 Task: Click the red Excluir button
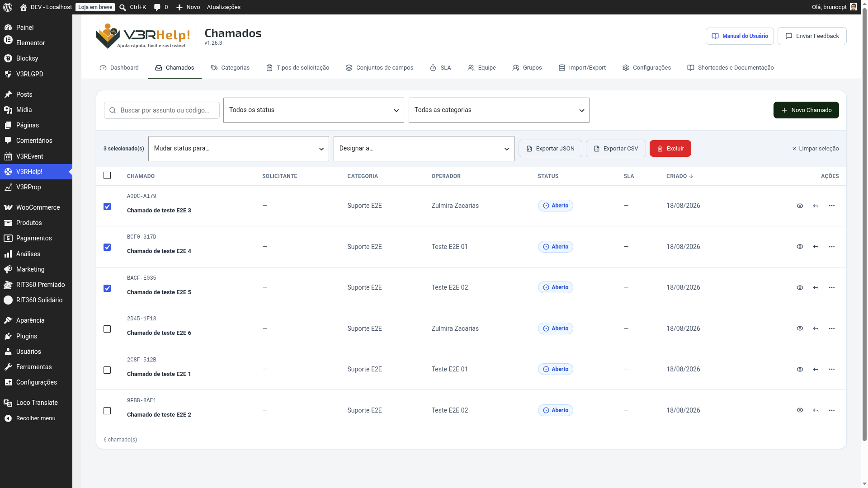point(670,149)
